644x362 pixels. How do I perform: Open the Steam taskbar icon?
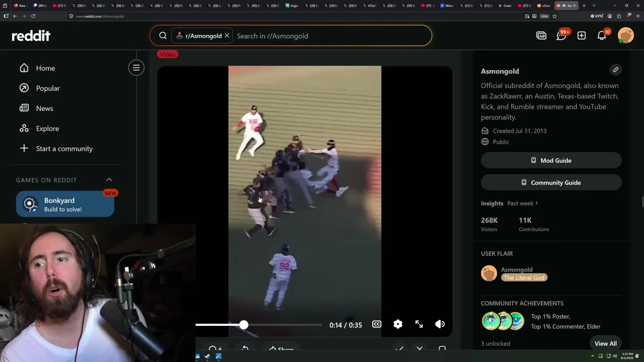coord(207,356)
